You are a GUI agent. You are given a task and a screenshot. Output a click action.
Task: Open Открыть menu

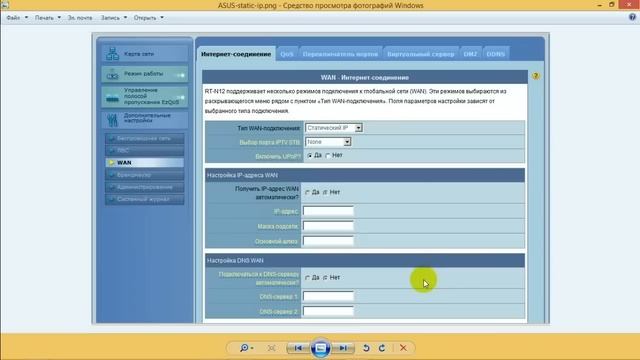149,18
